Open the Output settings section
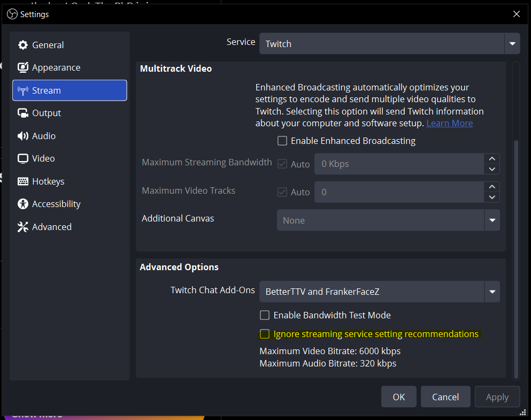531x420 pixels. 70,113
